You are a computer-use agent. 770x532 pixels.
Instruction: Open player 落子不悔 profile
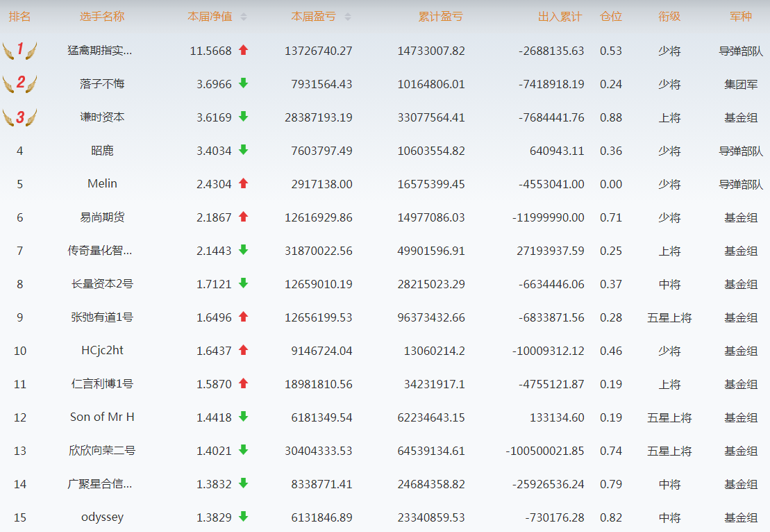(102, 83)
